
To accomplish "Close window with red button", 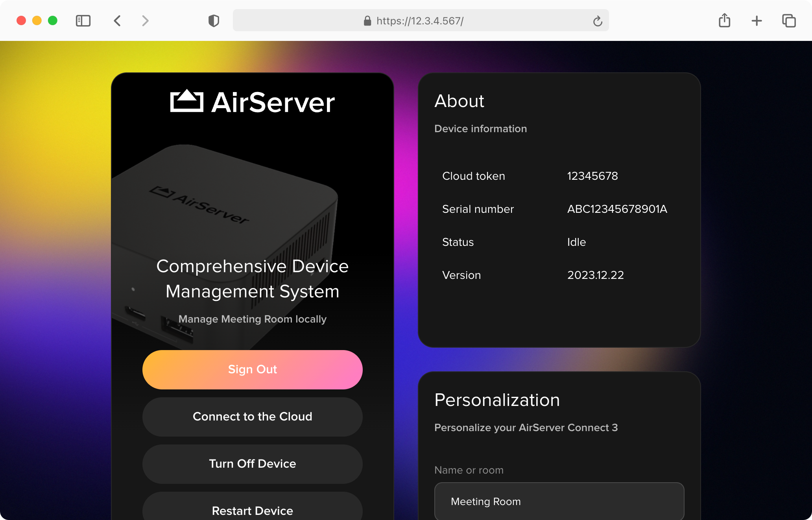I will (x=21, y=20).
